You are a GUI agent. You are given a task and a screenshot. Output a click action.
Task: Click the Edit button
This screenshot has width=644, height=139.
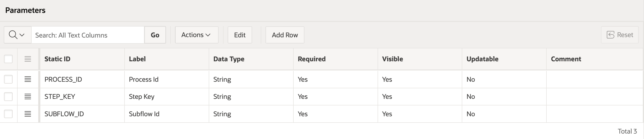click(240, 35)
